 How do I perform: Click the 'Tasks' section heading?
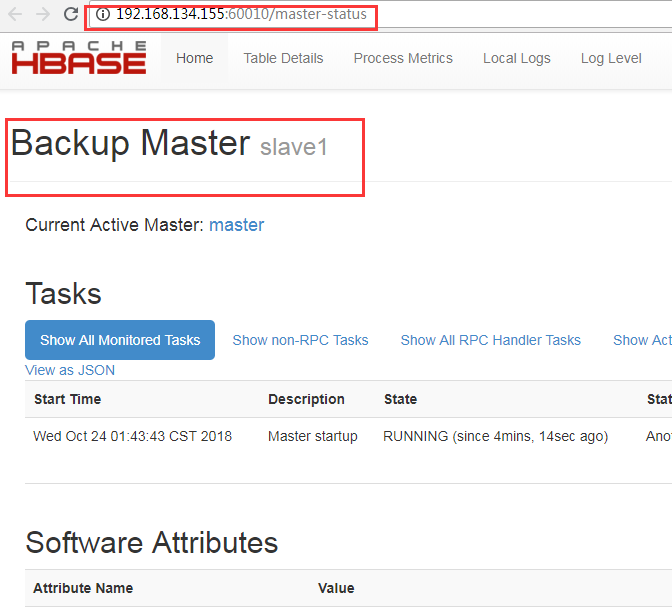point(63,294)
